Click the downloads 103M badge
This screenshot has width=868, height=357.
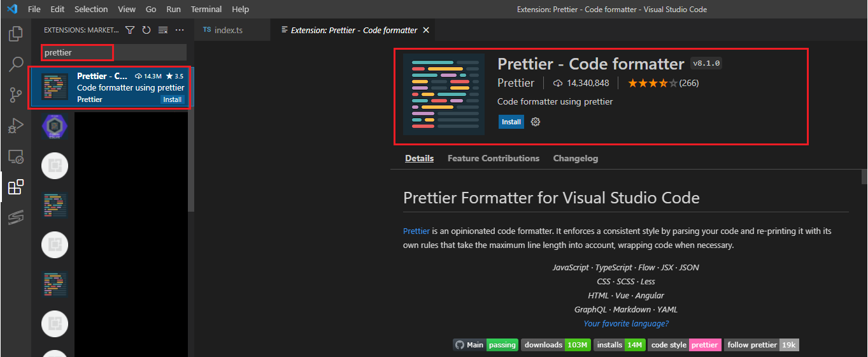coord(556,345)
